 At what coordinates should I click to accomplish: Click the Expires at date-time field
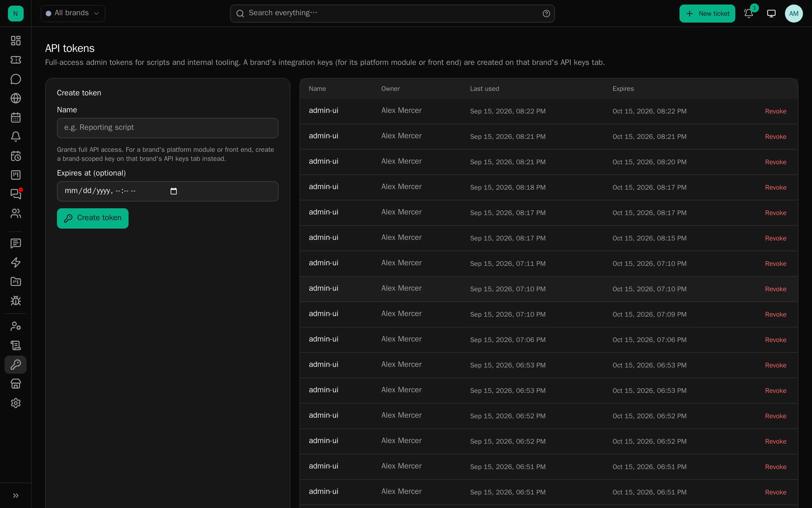tap(167, 191)
